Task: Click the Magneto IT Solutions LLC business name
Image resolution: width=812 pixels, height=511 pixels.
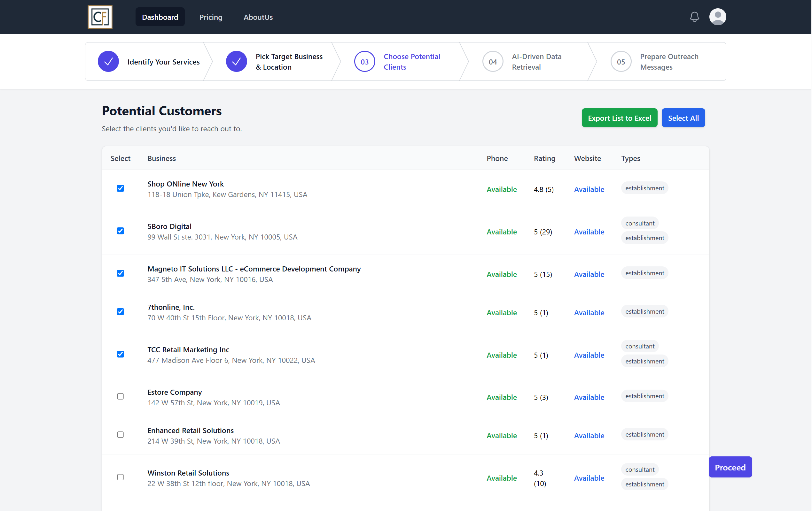Action: (254, 269)
